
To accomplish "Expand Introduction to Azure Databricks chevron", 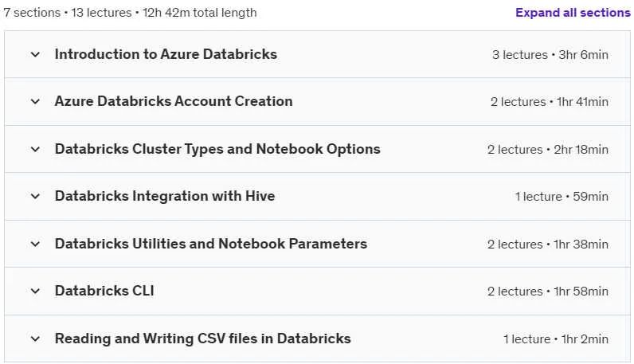I will tap(35, 54).
